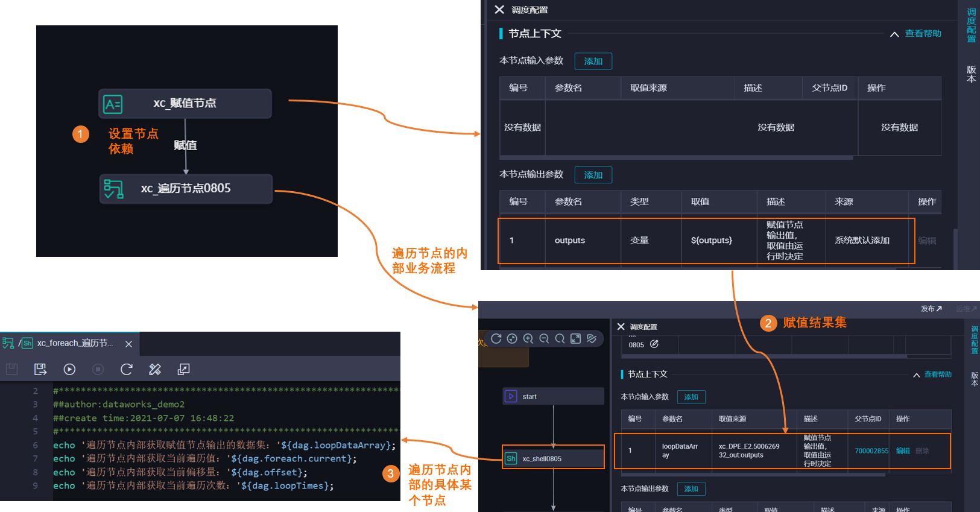Click code line 8 with dag.offset echo

point(180,472)
